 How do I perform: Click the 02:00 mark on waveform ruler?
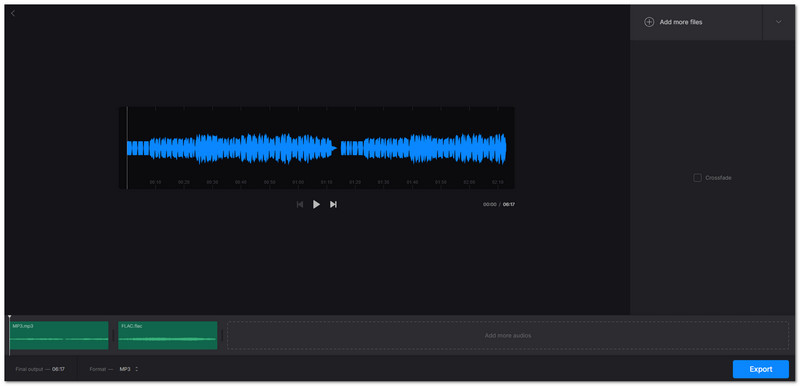pos(469,182)
